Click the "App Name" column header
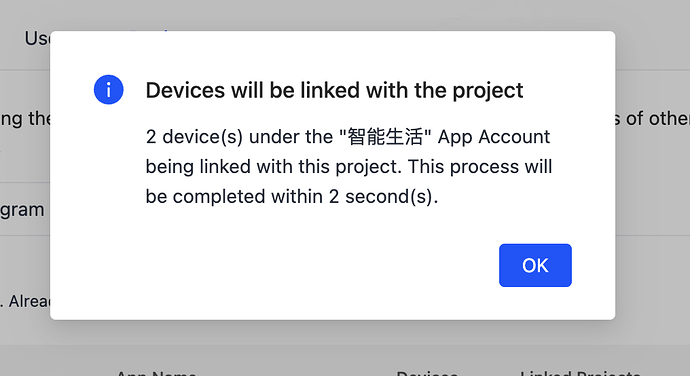 (156, 373)
